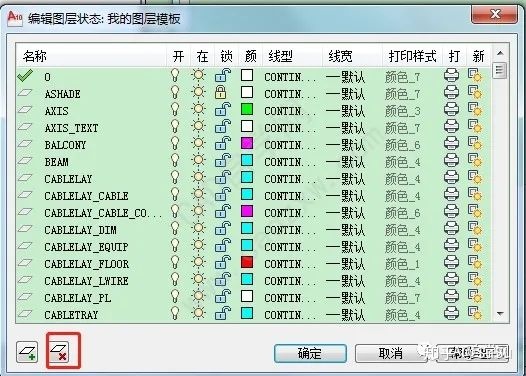
Task: Toggle freeze sun icon for CABLETRAY
Action: [198, 313]
